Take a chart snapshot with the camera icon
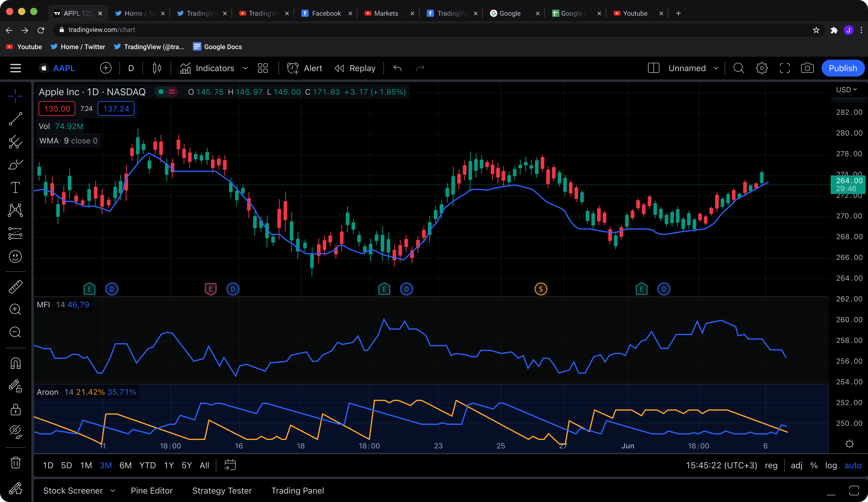 pos(807,68)
